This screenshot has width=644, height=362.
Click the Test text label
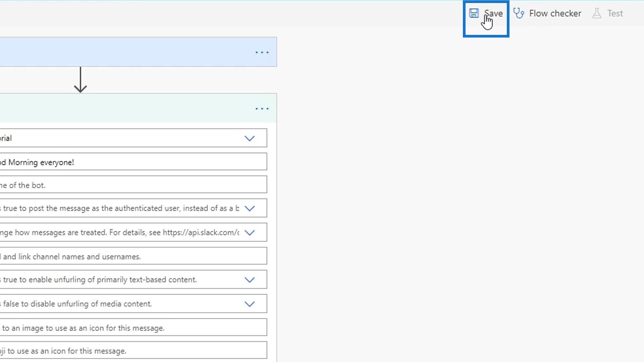pos(615,13)
